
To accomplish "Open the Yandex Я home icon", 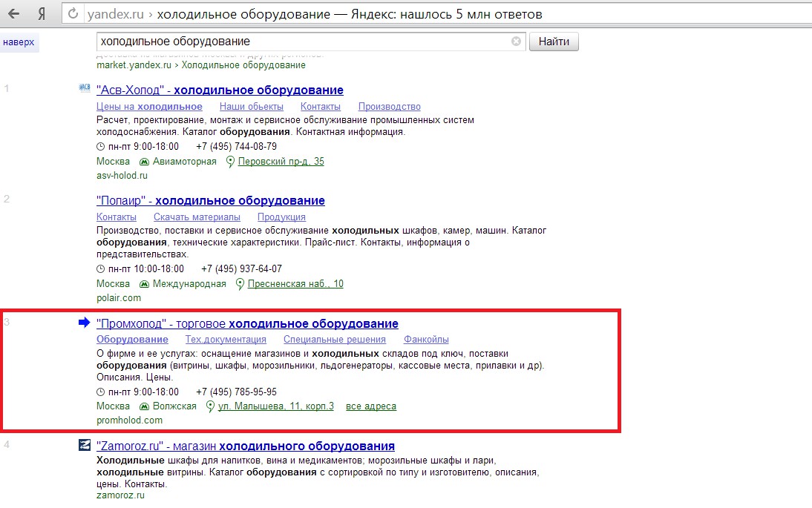I will pos(42,14).
